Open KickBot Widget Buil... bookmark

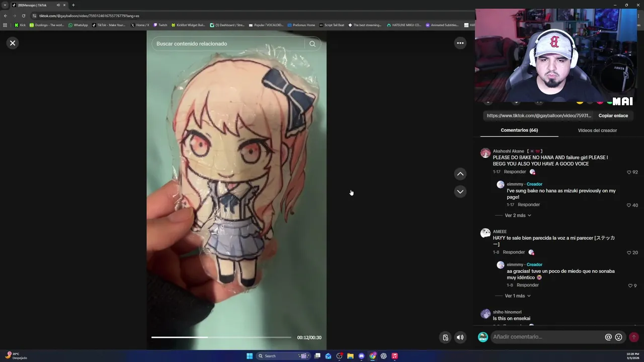coord(188,25)
